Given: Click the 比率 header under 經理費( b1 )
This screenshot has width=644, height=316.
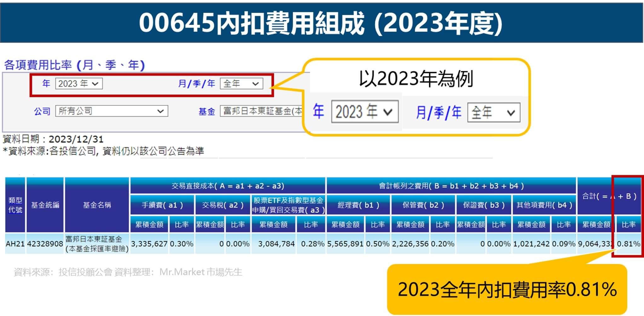Looking at the screenshot, I should pyautogui.click(x=378, y=225).
